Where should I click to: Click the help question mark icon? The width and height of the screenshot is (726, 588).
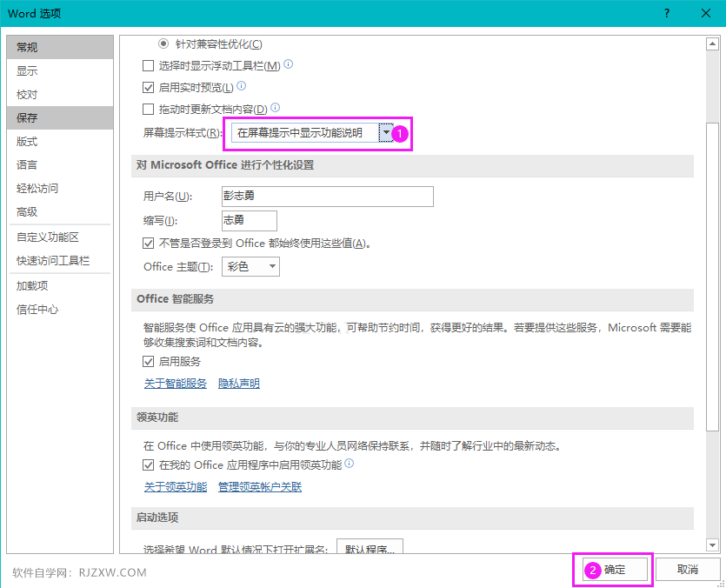(x=666, y=13)
